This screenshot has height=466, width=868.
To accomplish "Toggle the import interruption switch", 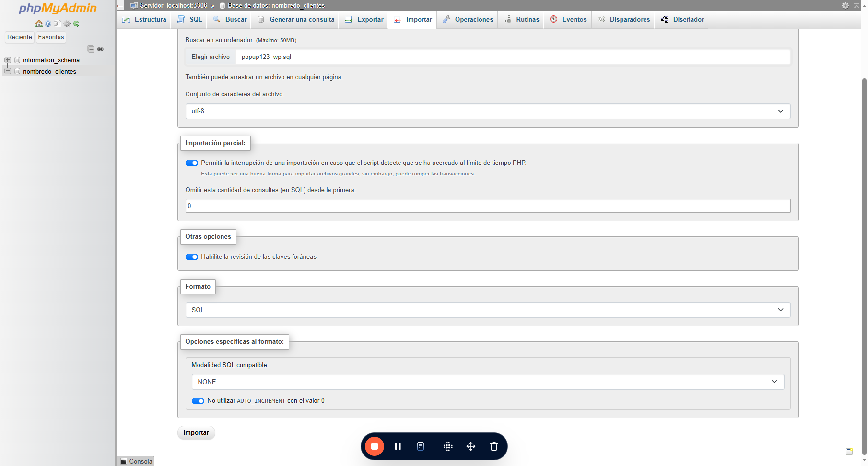I will point(192,163).
